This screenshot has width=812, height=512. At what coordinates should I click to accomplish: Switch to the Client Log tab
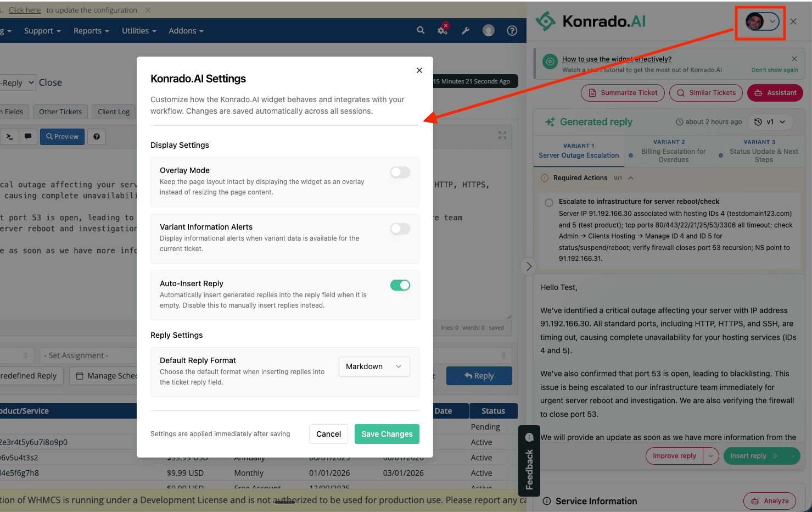114,112
